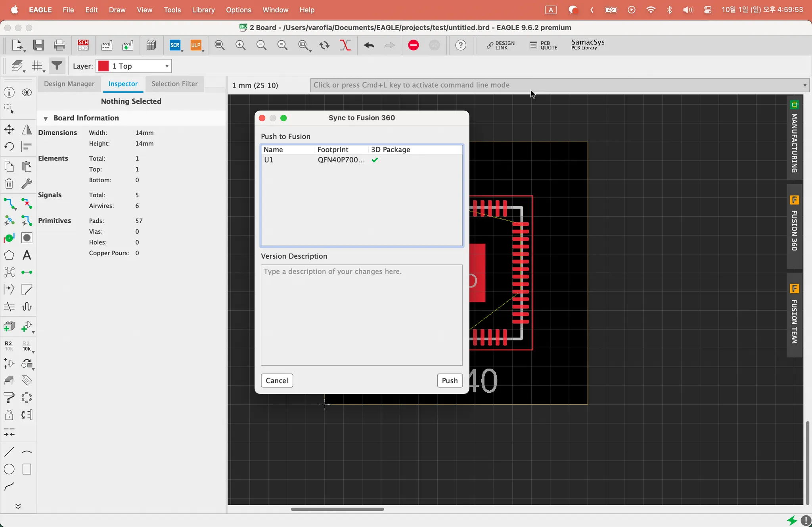Click the Push button

450,380
